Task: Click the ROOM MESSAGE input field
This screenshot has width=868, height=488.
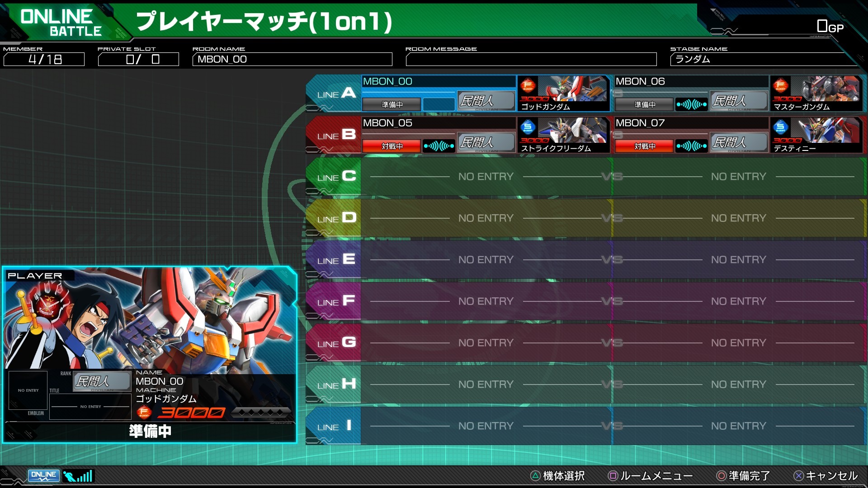Action: pos(531,59)
